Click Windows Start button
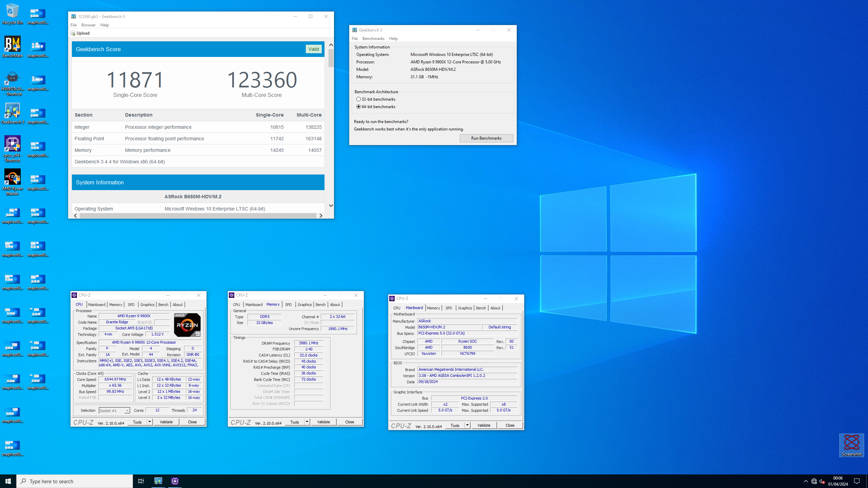The height and width of the screenshot is (488, 868). point(8,481)
